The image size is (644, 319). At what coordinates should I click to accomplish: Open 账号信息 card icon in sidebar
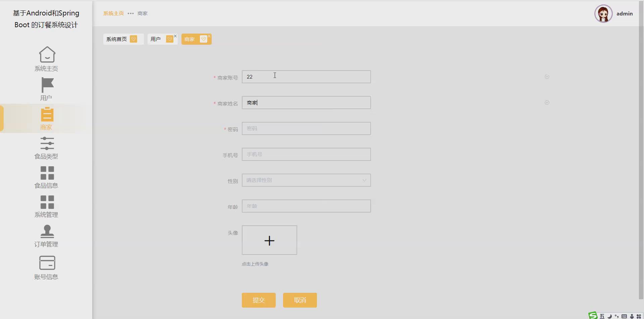47,263
